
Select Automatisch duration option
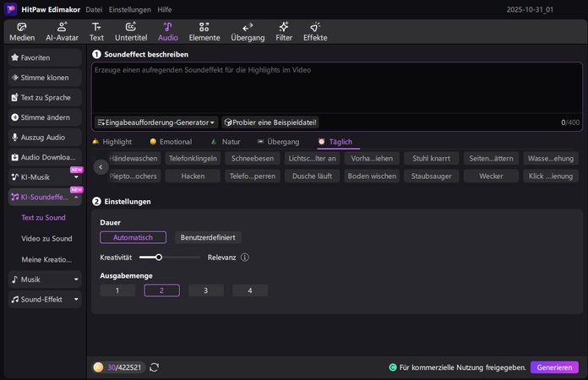133,237
